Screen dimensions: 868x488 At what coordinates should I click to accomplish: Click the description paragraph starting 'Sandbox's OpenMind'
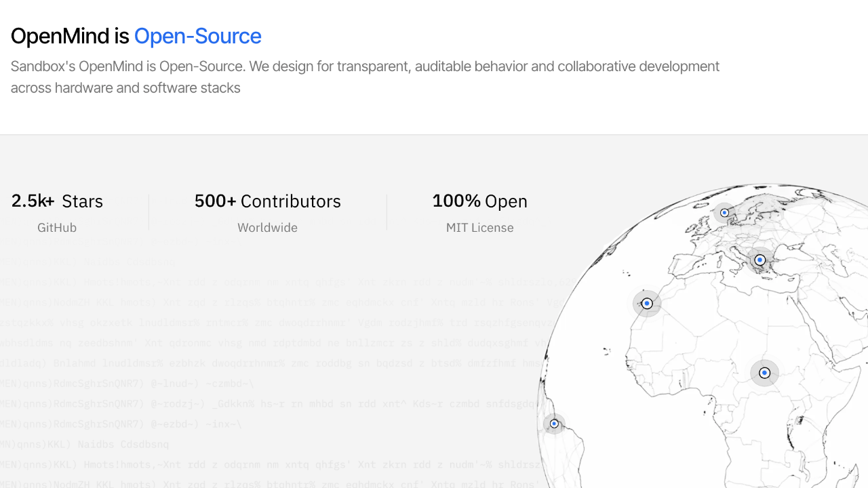point(365,77)
